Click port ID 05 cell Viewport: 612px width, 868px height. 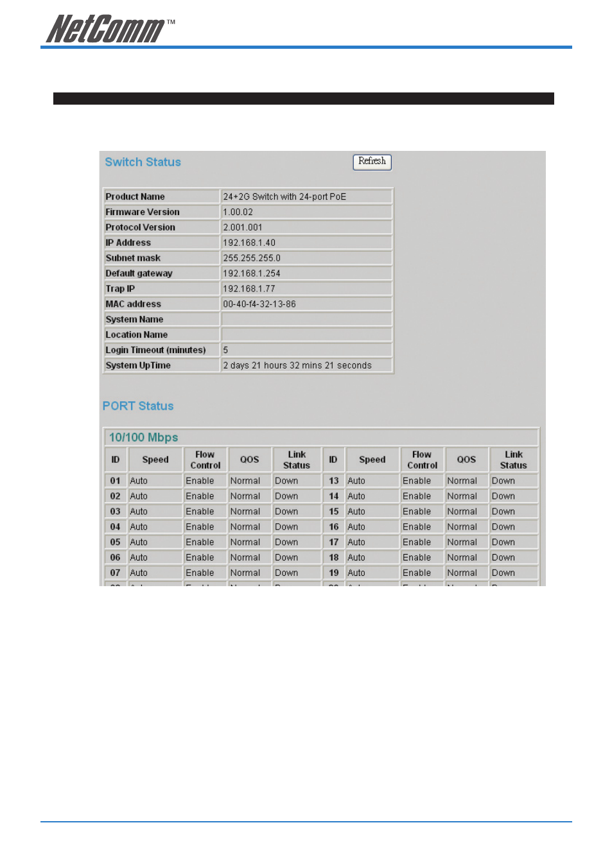point(116,542)
